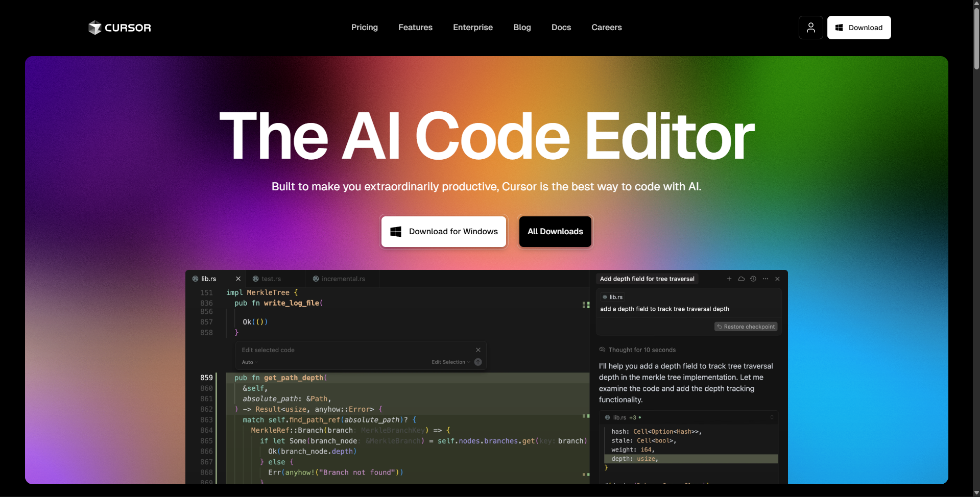Image resolution: width=980 pixels, height=497 pixels.
Task: Click the lib.rs context chip in chat
Action: 612,297
